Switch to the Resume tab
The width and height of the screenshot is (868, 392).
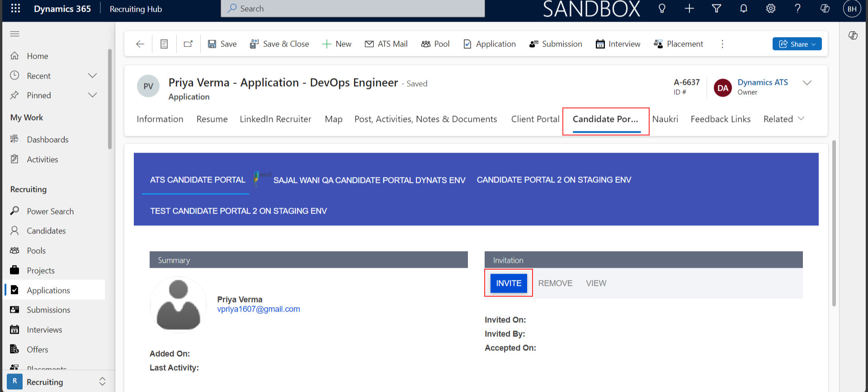tap(212, 119)
